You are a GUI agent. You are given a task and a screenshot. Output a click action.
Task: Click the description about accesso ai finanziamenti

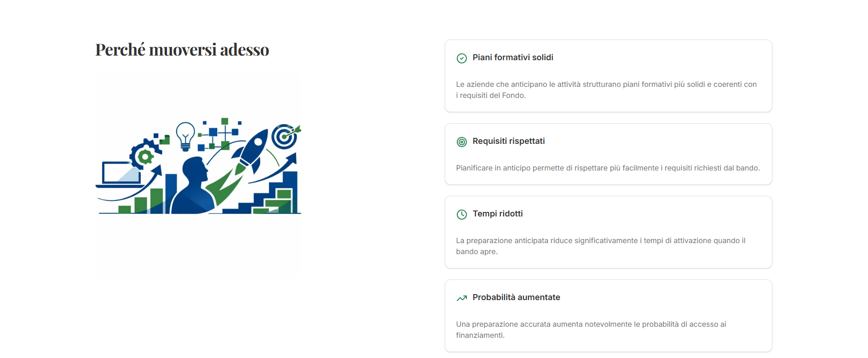(591, 330)
